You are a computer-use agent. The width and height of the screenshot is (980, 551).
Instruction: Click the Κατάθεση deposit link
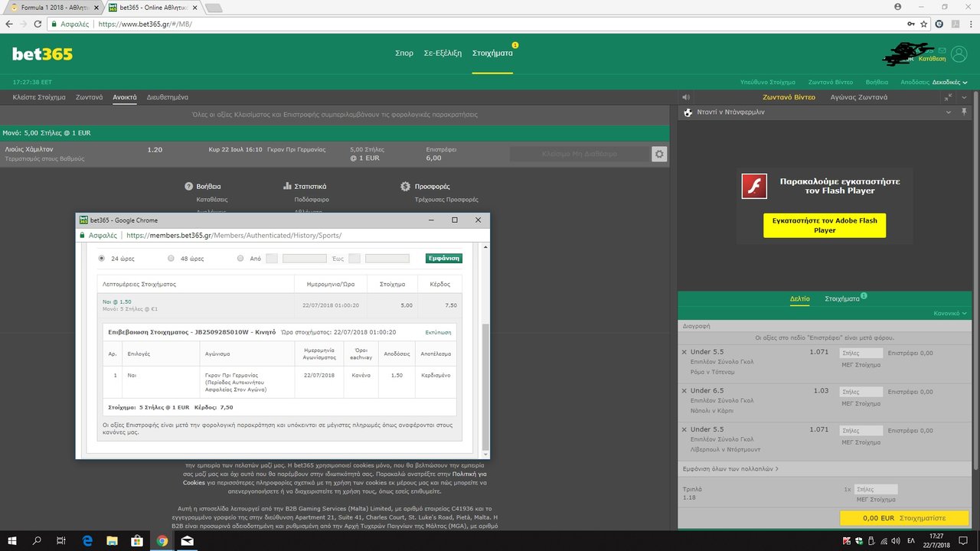pos(933,58)
